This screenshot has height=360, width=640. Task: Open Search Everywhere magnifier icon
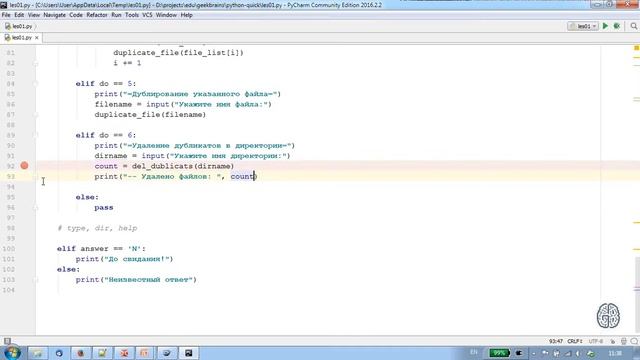point(633,26)
